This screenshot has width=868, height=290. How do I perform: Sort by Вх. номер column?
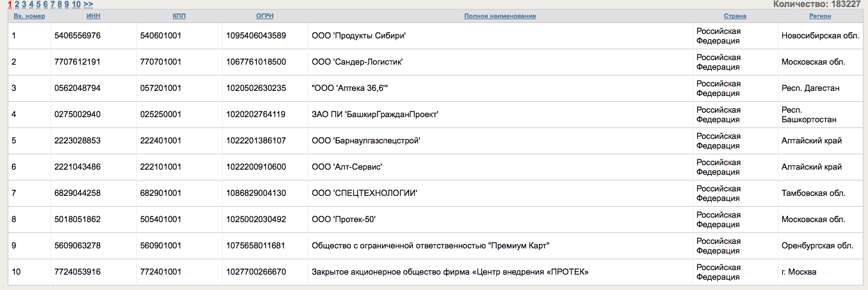(29, 16)
